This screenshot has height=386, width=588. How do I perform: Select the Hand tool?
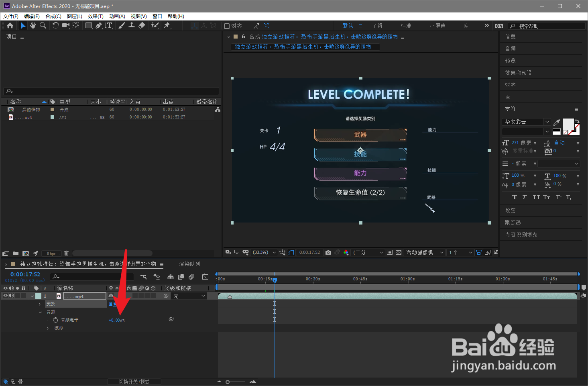tap(33, 26)
